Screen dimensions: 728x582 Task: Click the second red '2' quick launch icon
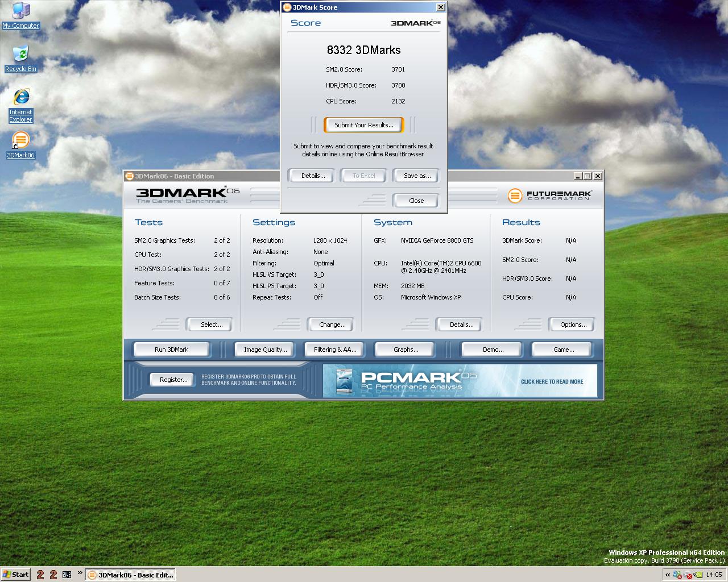pos(53,575)
